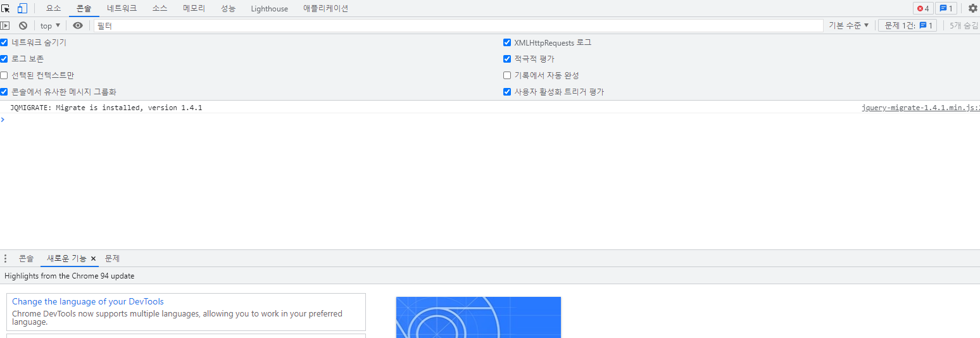Open the top context dropdown
980x338 pixels.
tap(50, 26)
